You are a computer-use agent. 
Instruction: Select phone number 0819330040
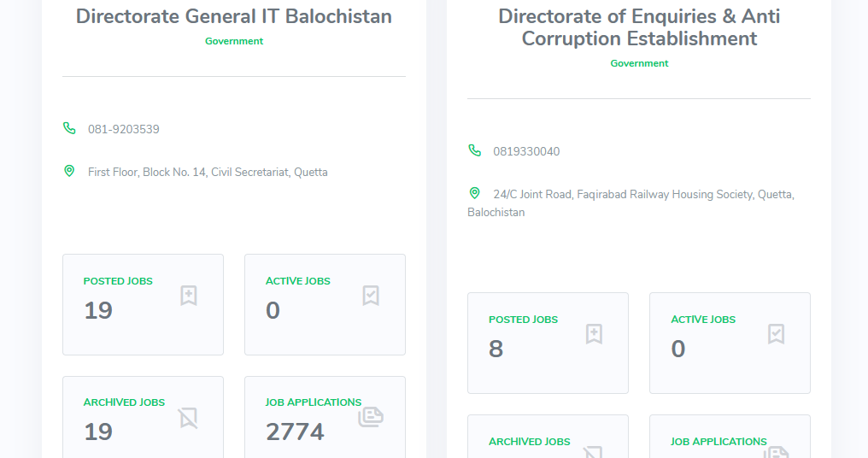click(x=526, y=152)
